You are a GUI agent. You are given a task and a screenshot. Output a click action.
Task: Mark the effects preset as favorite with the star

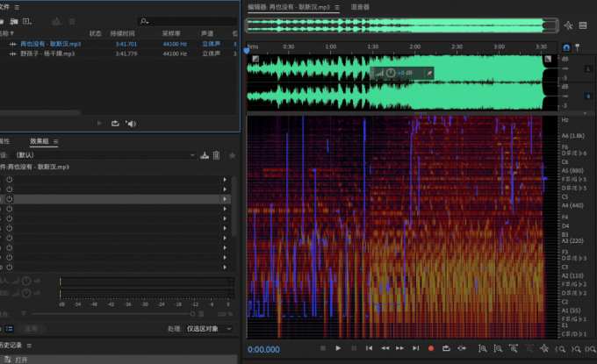[232, 155]
